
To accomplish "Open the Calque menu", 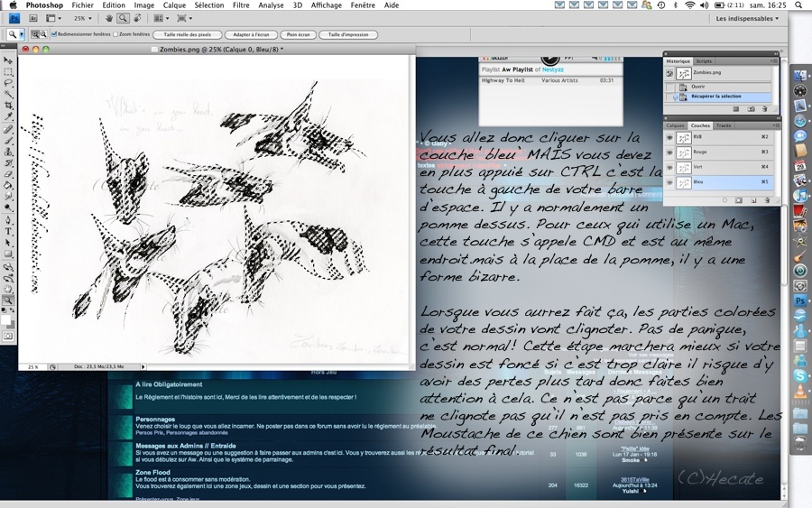I will click(x=174, y=5).
